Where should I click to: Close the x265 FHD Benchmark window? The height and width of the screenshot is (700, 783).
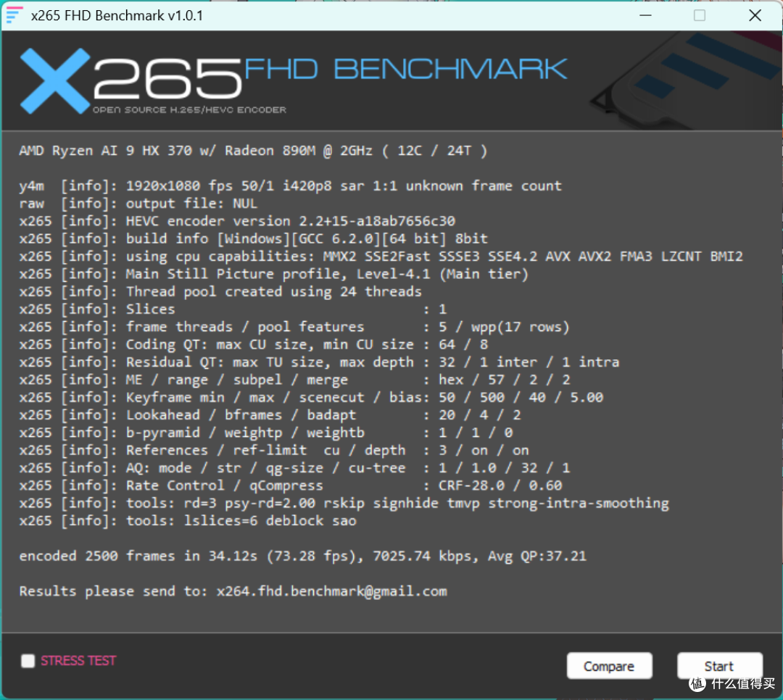(x=755, y=15)
